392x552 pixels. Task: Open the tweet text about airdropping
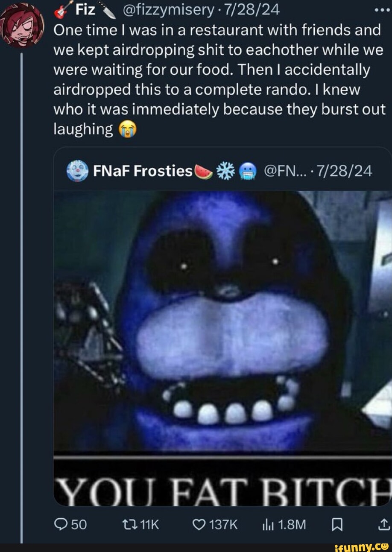tap(219, 79)
